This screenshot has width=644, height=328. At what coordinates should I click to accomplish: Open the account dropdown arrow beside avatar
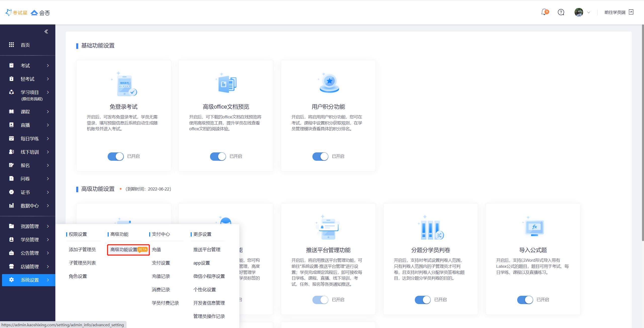pyautogui.click(x=588, y=12)
